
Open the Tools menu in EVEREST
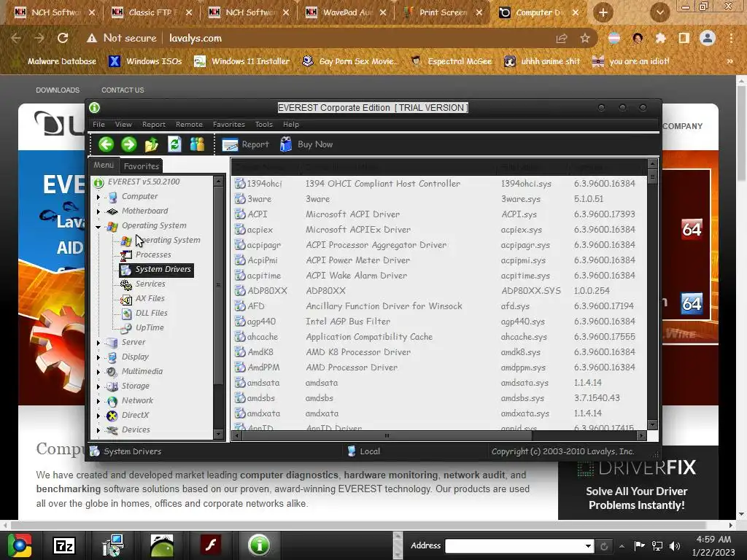[x=263, y=124]
